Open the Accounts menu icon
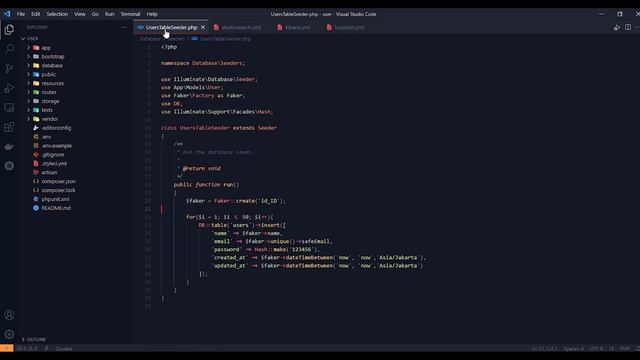640x360 pixels. [9, 315]
